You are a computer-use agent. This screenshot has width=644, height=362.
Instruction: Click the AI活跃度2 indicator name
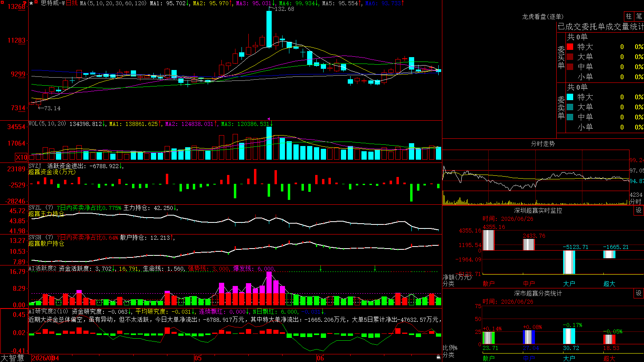[43, 268]
